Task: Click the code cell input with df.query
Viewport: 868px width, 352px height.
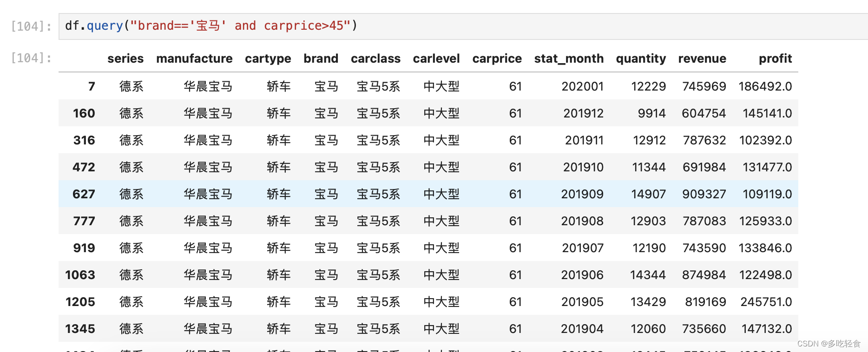Action: [463, 26]
